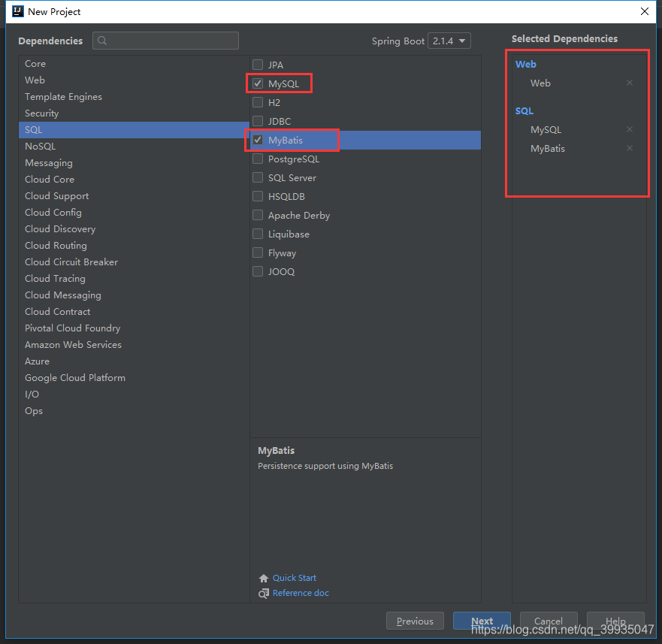Select the Cloud Support category
The height and width of the screenshot is (644, 662).
(x=135, y=196)
